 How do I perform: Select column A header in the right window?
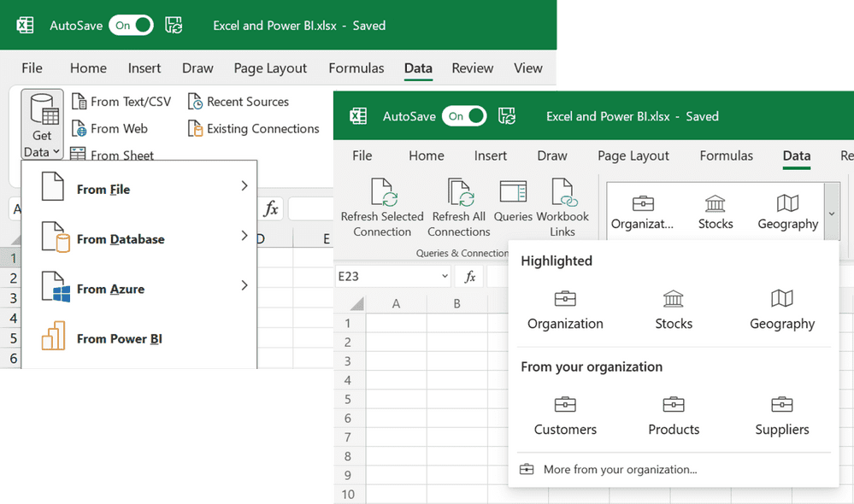pyautogui.click(x=396, y=304)
